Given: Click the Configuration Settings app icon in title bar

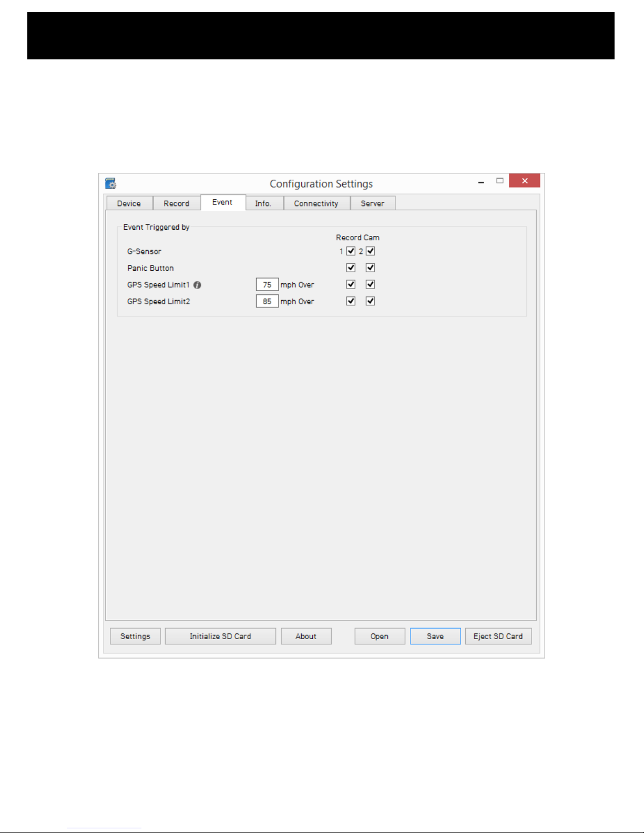Looking at the screenshot, I should point(110,183).
